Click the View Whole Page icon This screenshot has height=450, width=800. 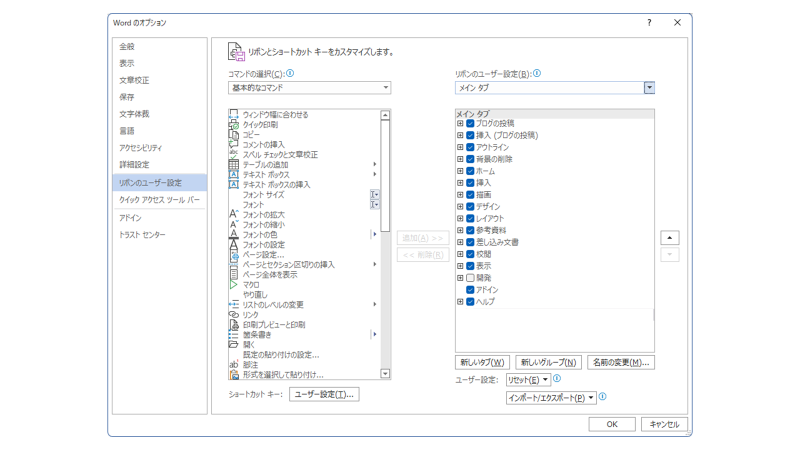(234, 274)
